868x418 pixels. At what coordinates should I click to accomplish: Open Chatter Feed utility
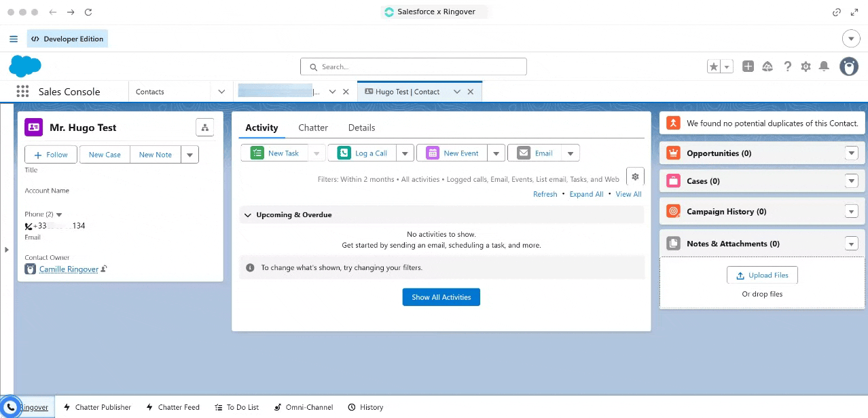tap(173, 407)
